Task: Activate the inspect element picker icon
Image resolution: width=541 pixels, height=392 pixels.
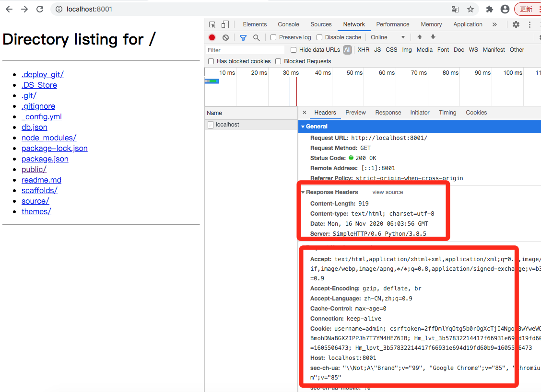Action: click(x=212, y=24)
